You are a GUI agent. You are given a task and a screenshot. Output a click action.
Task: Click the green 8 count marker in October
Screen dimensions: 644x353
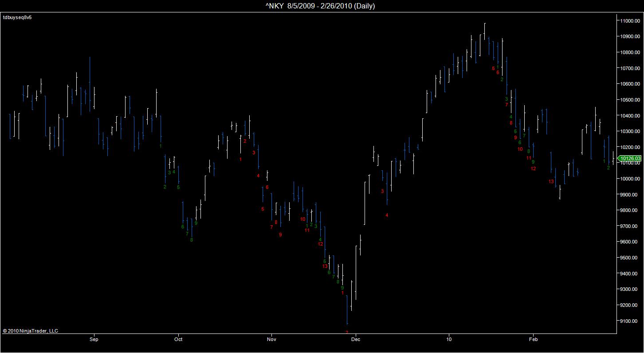tap(192, 240)
